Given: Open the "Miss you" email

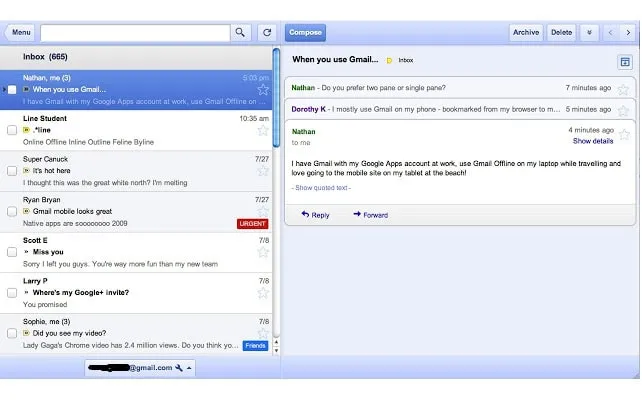Looking at the screenshot, I should (136, 252).
